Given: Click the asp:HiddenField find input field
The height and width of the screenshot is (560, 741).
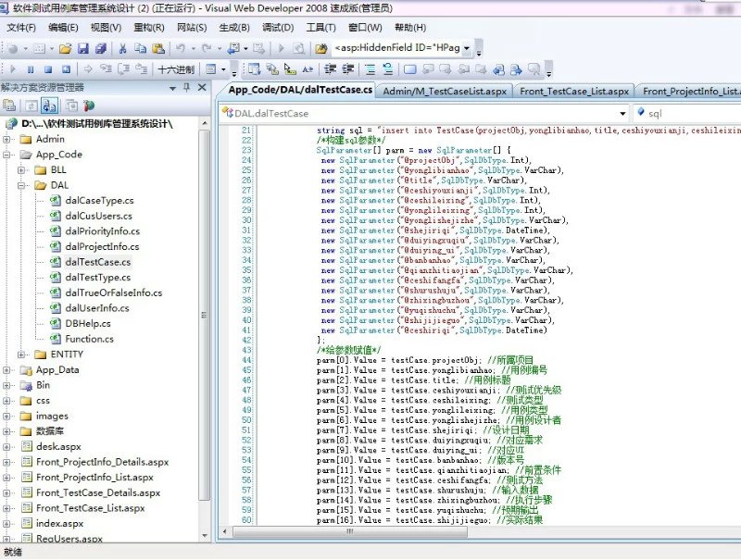Looking at the screenshot, I should pyautogui.click(x=397, y=48).
